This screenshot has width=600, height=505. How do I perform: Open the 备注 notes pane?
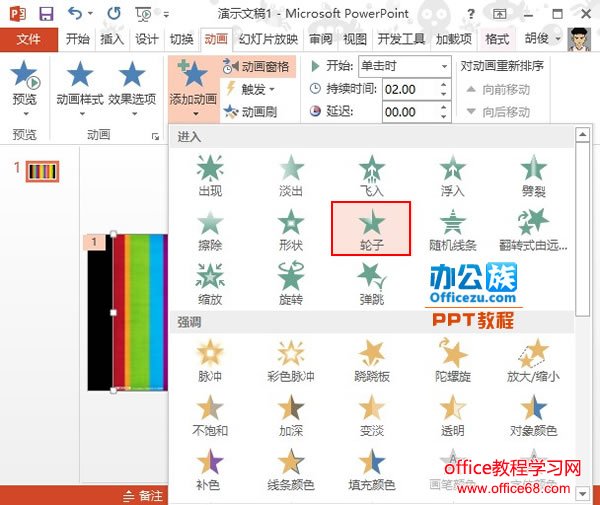click(143, 496)
